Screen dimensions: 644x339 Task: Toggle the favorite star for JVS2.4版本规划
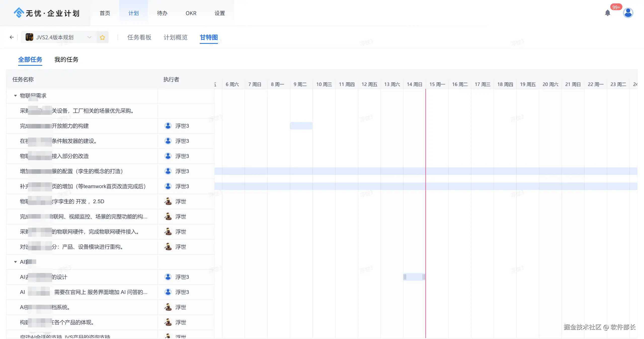point(102,38)
